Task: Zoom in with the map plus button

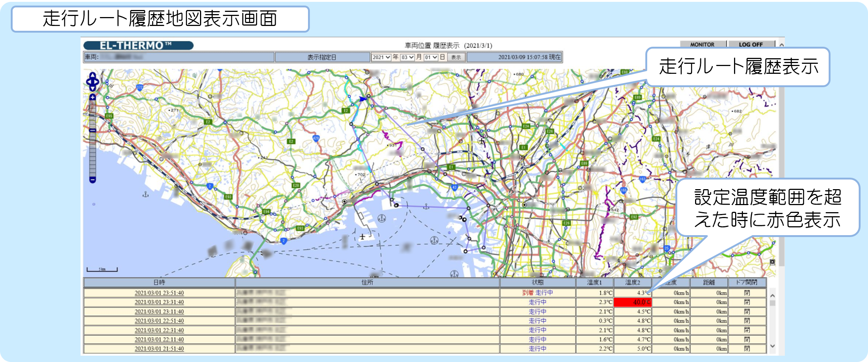Action: [x=92, y=97]
